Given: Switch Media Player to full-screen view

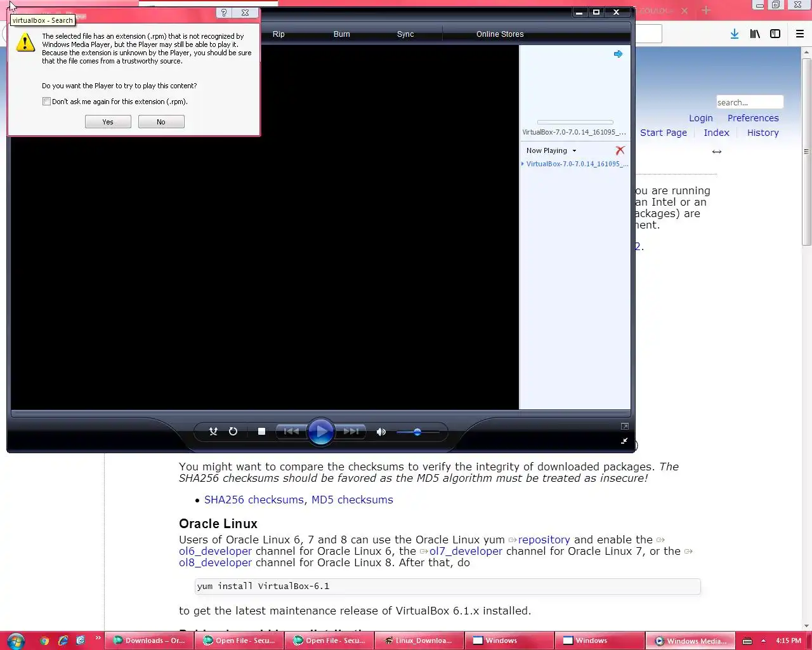Looking at the screenshot, I should coord(625,427).
